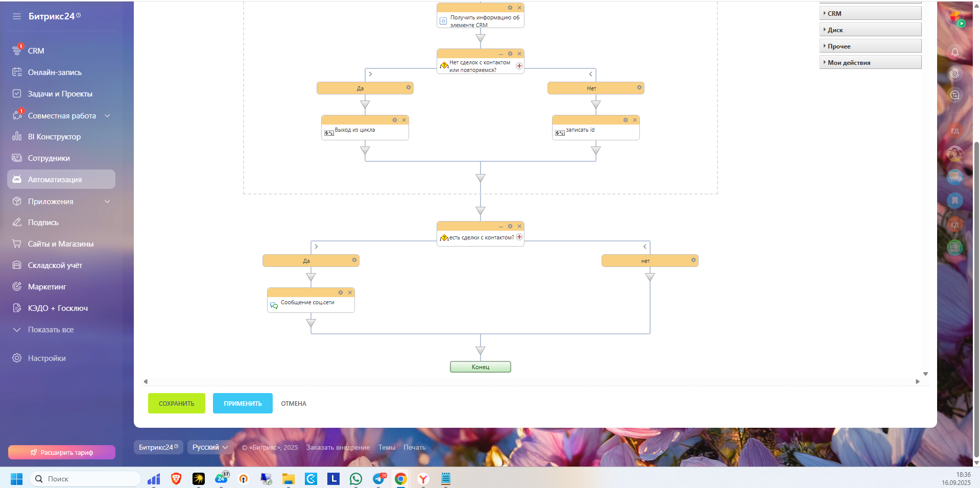980x488 pixels.
Task: Toggle the Битрикс24 hamburger sidebar menu
Action: coord(17,16)
